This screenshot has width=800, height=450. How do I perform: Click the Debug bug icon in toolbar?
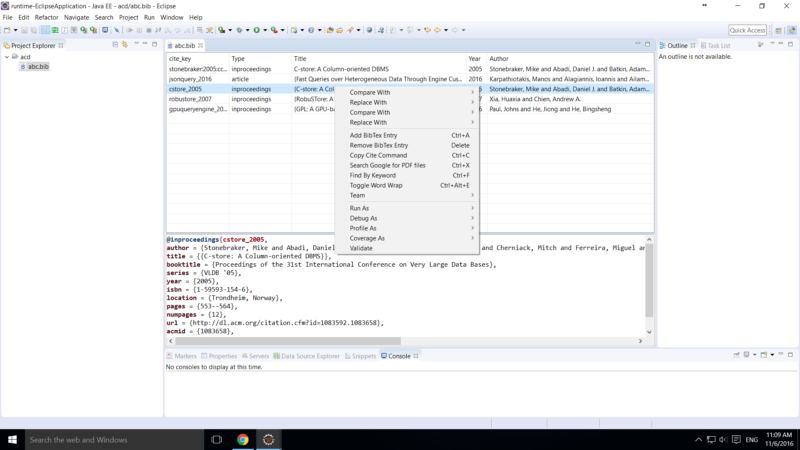point(239,30)
